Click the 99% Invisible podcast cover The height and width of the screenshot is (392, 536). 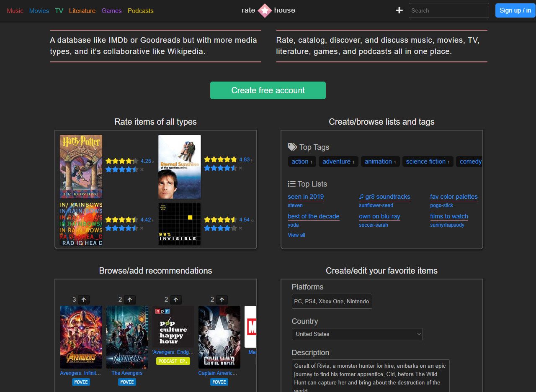pos(180,224)
